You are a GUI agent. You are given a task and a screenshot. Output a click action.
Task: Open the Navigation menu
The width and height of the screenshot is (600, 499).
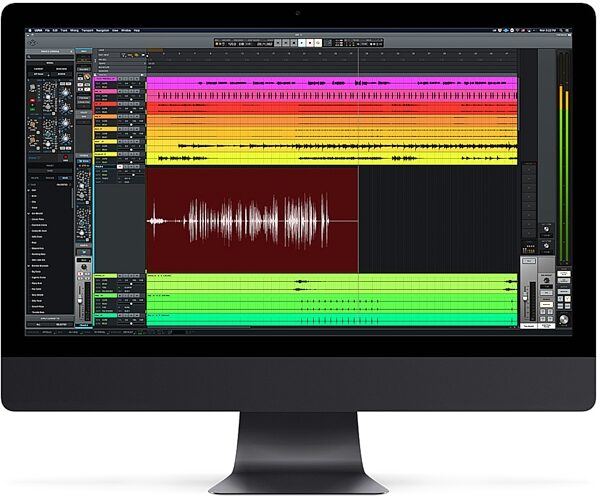[103, 30]
